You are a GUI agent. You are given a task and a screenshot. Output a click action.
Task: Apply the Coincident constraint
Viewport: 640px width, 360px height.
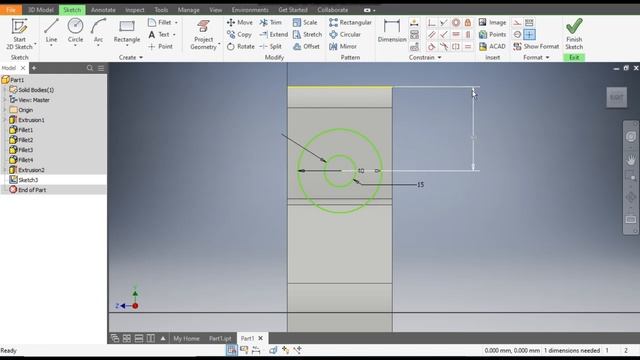(431, 22)
